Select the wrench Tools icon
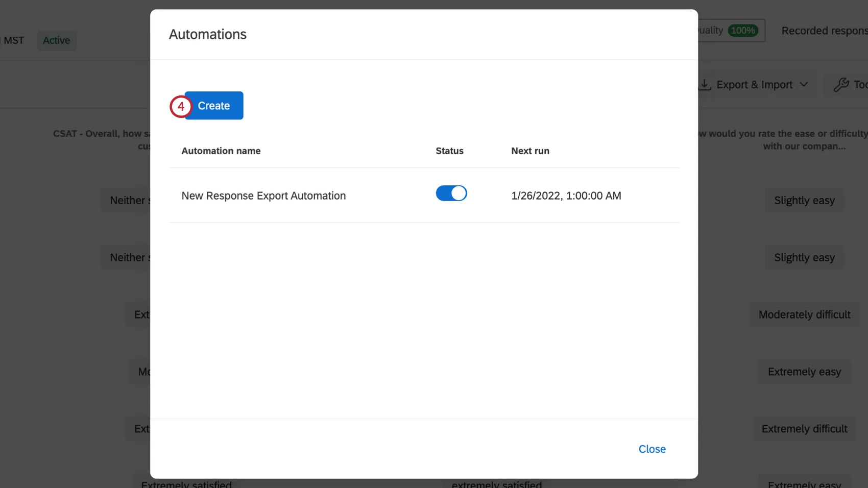 [x=841, y=84]
